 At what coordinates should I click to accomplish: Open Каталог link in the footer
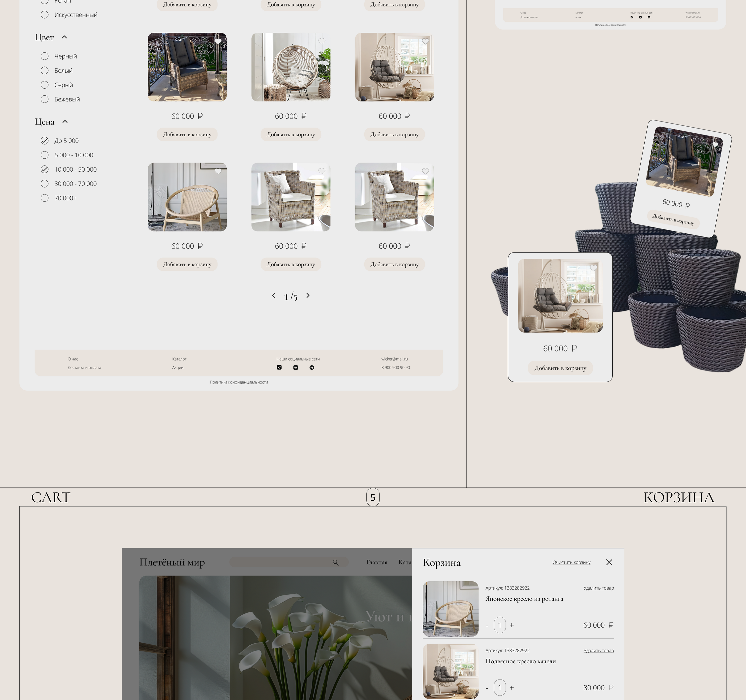click(179, 359)
